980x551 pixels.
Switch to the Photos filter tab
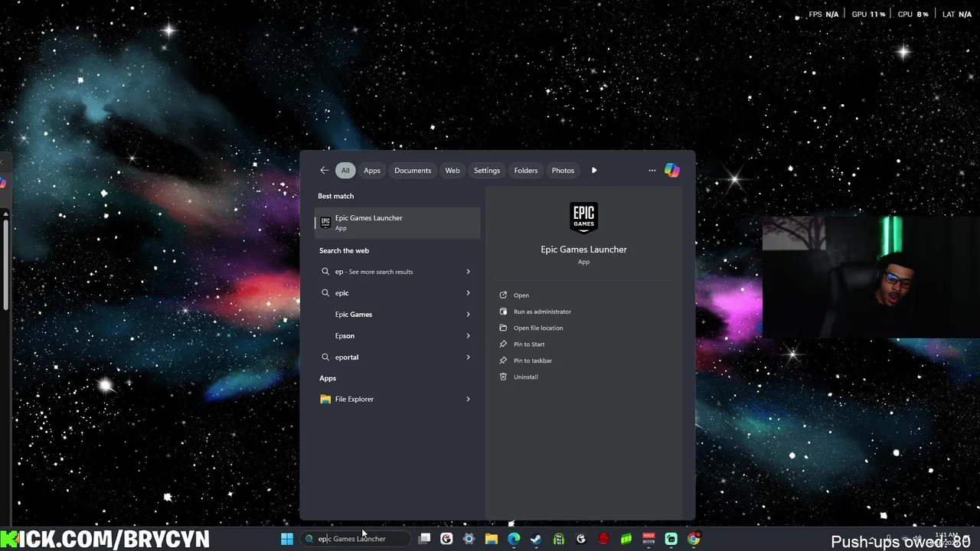click(x=563, y=171)
